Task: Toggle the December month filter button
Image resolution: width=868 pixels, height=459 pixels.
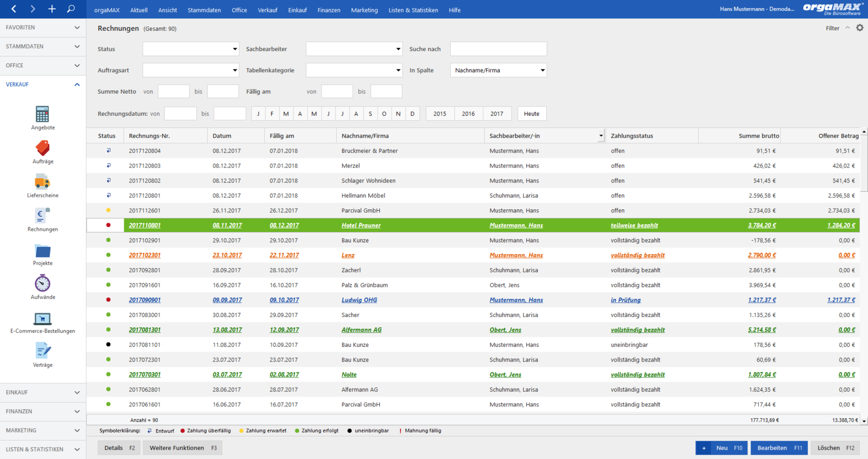Action: 412,114
